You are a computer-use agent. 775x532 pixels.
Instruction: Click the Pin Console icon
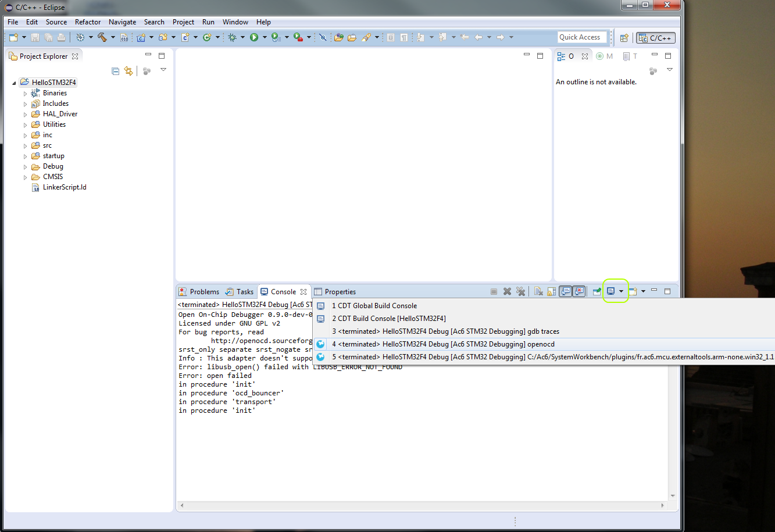pos(597,292)
